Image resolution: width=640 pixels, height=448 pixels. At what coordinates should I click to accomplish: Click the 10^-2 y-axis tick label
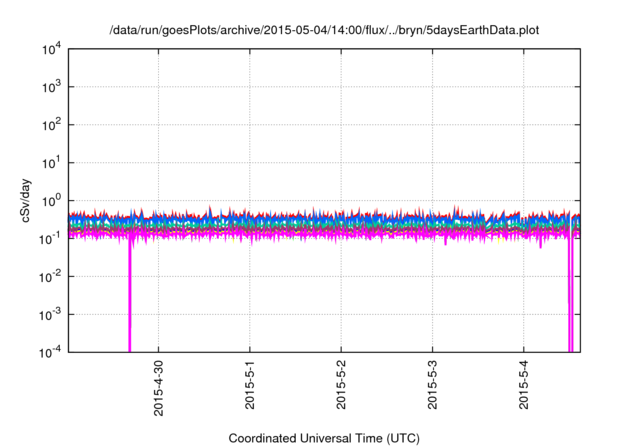pyautogui.click(x=51, y=277)
